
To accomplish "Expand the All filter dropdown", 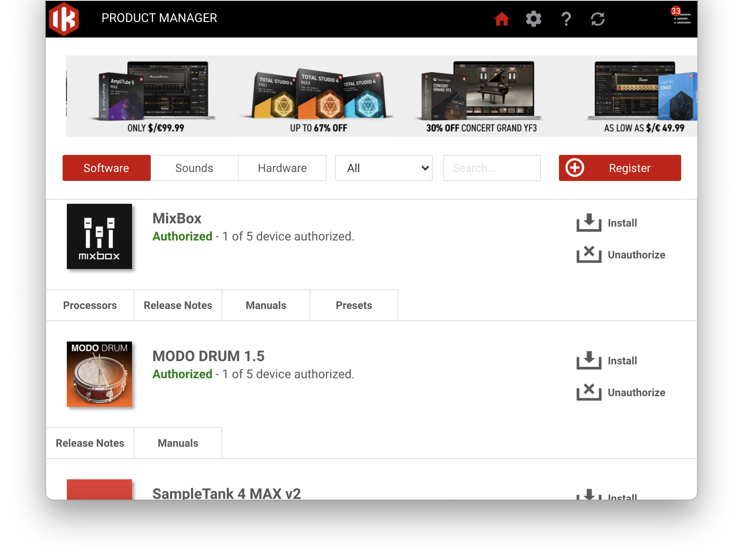I will click(x=384, y=168).
